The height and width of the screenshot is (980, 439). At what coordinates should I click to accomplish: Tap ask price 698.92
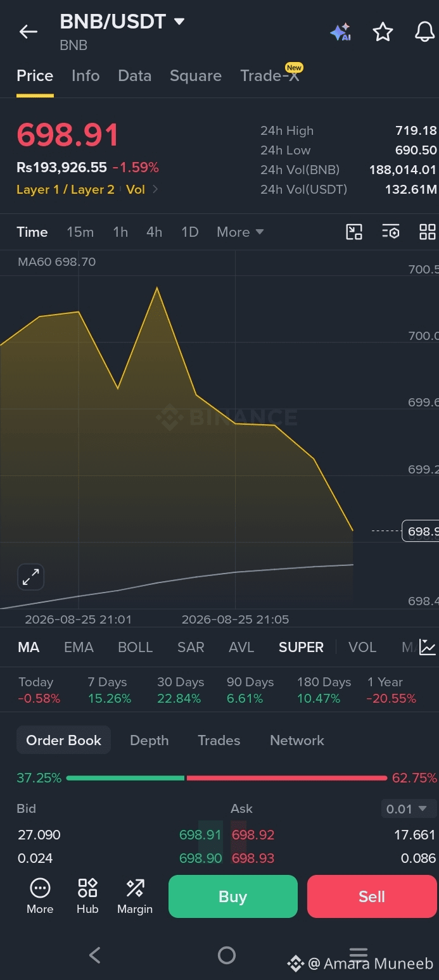pyautogui.click(x=253, y=835)
